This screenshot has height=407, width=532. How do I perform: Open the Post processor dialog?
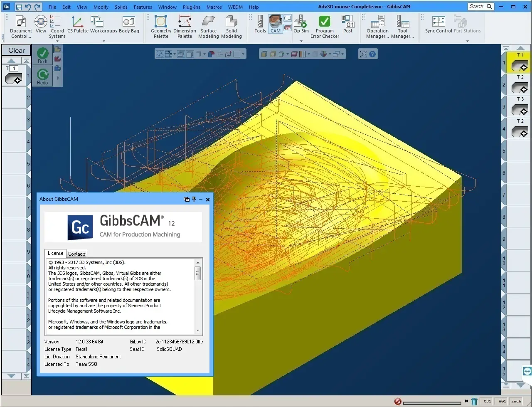[x=348, y=24]
